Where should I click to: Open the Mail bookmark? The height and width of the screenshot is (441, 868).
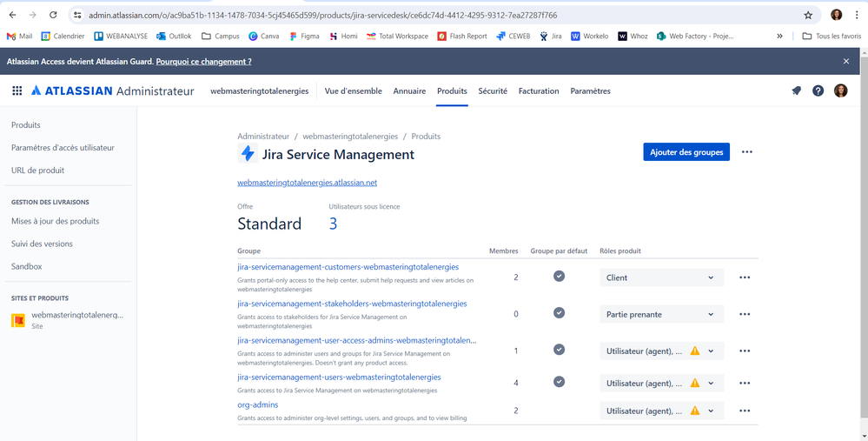point(19,36)
